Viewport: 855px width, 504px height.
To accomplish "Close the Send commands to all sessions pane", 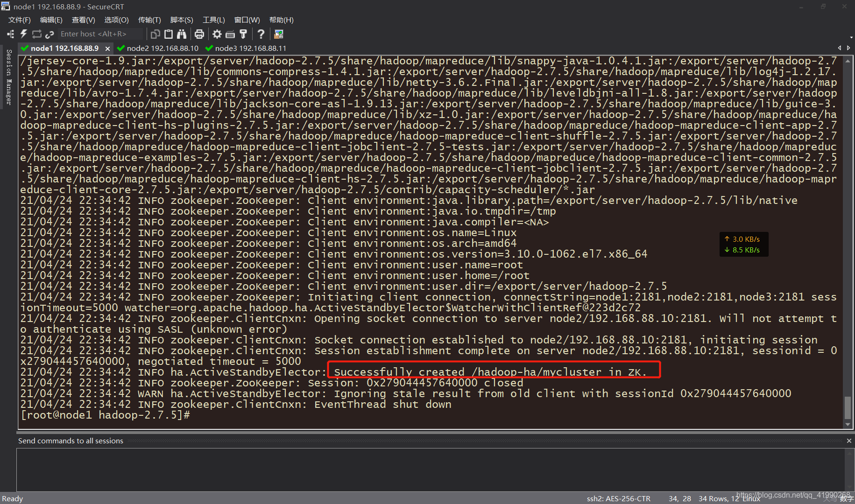I will point(849,441).
